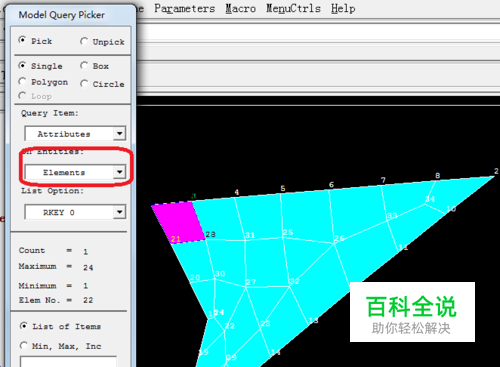Click node label 23 in mesh

coord(265,323)
